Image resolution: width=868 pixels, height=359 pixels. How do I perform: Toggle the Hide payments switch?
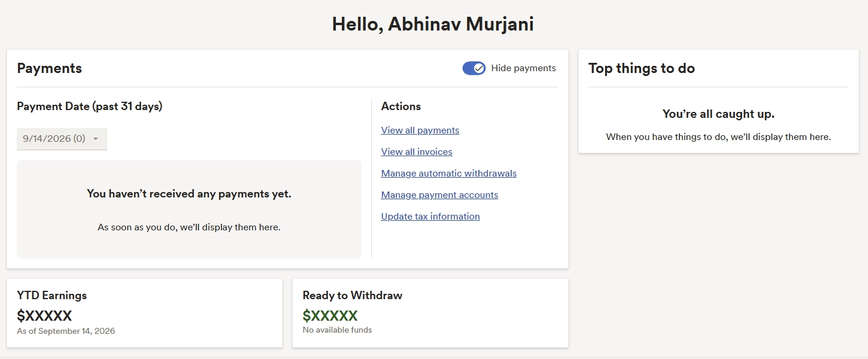(474, 68)
